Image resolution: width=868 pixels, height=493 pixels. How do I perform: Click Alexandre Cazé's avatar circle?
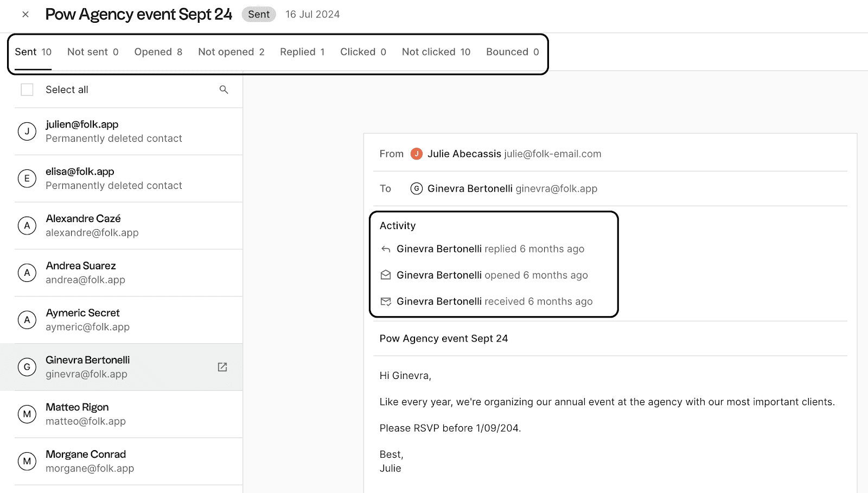tap(27, 226)
